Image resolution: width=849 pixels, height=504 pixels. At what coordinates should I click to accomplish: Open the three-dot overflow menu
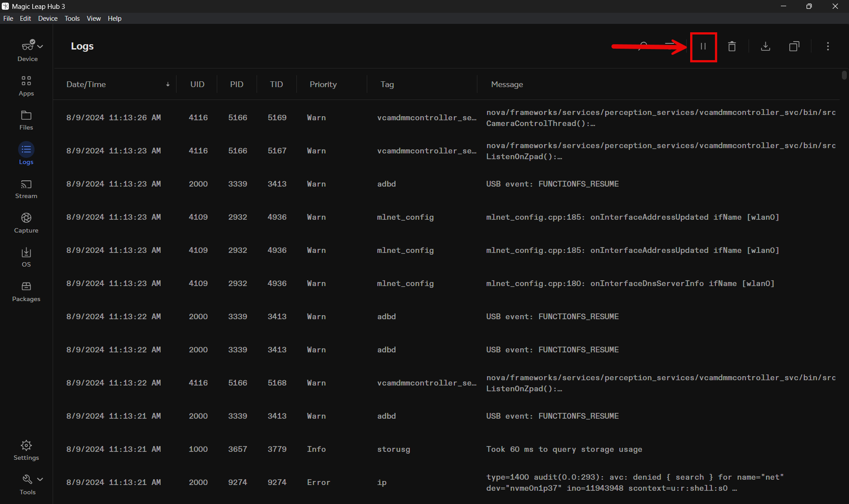coord(827,46)
